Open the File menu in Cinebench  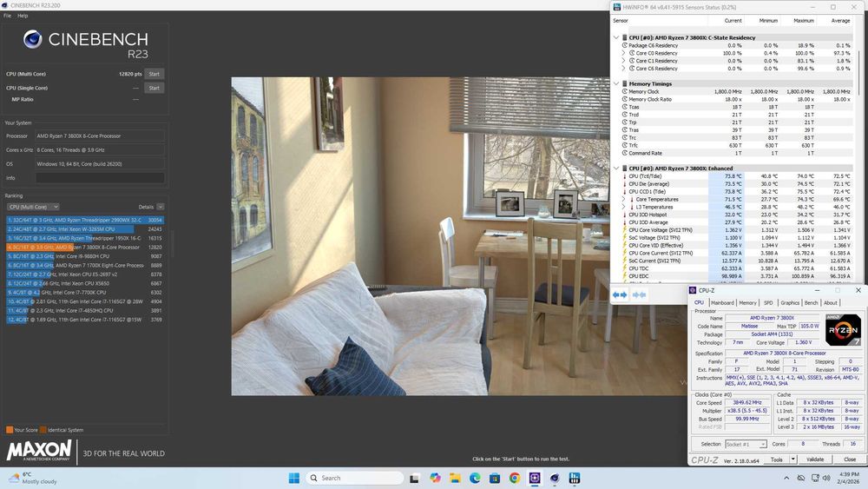pos(7,16)
